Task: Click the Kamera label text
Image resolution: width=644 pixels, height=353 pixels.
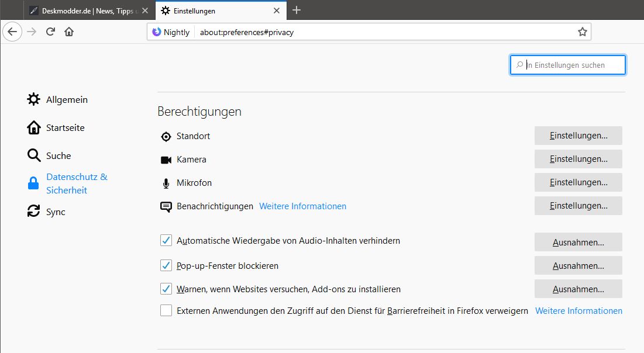Action: [x=191, y=160]
